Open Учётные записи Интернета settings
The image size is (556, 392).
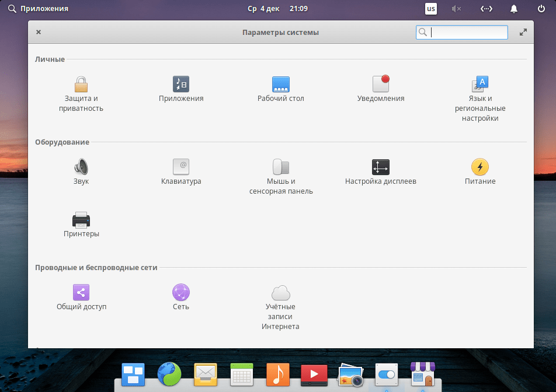coord(281,293)
